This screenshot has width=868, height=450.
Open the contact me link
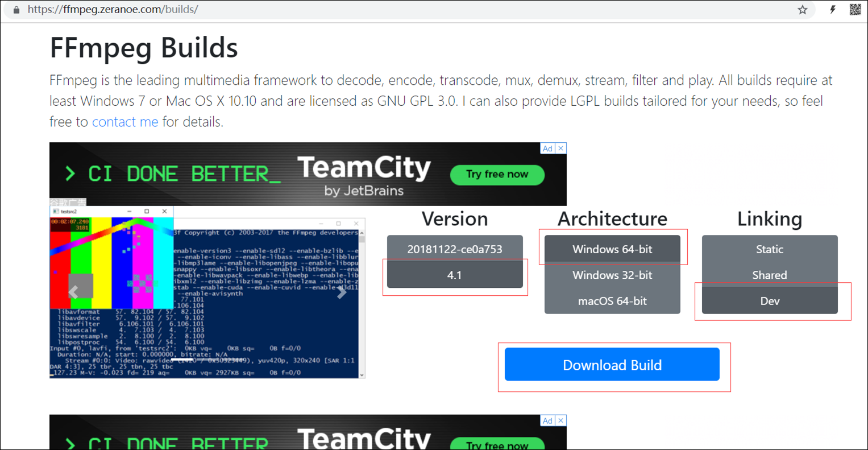point(125,122)
